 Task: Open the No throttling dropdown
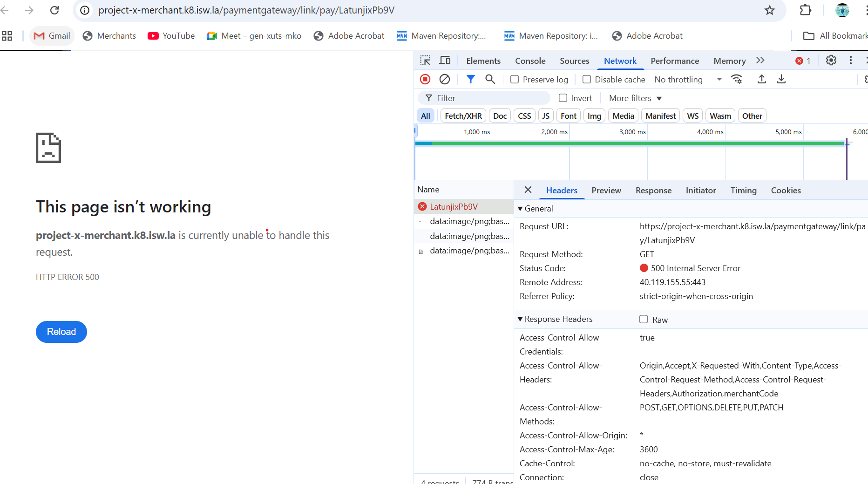(688, 80)
